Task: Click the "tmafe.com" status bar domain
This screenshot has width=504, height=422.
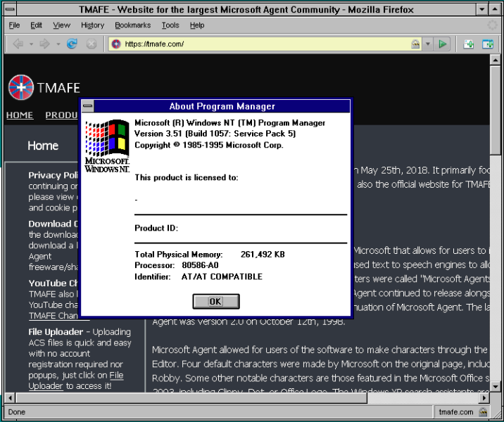Action: tap(456, 411)
